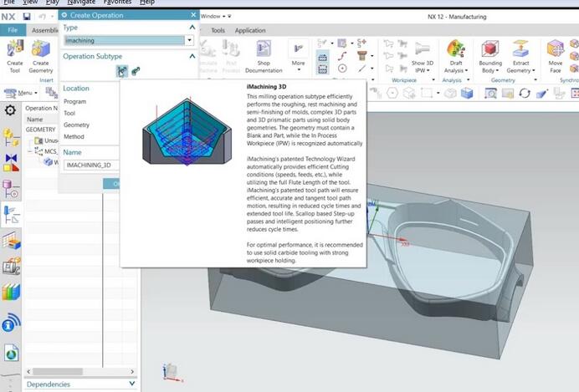Image resolution: width=579 pixels, height=392 pixels.
Task: Open the player's Favorites menu
Action: 117,3
